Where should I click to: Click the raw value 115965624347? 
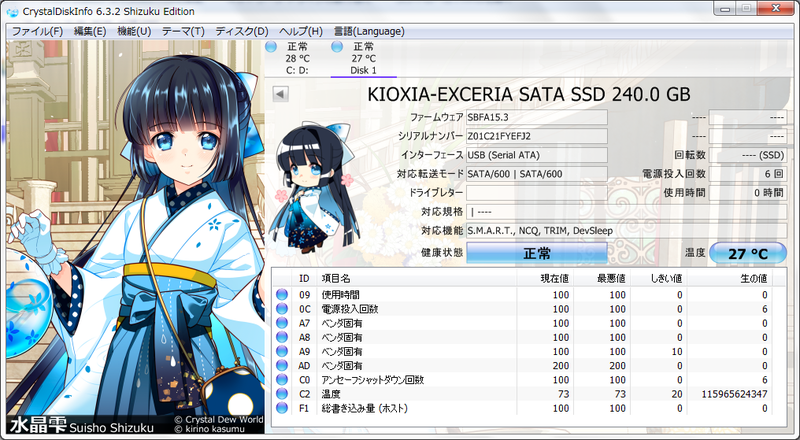(x=734, y=394)
